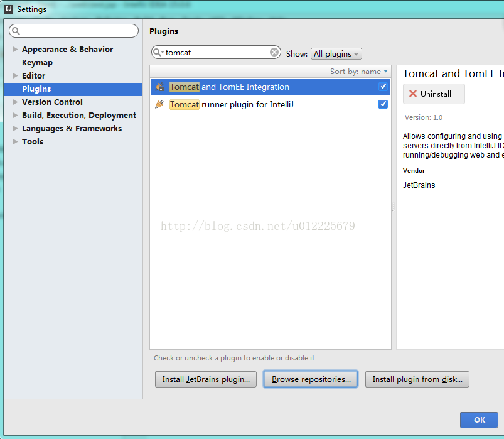The image size is (504, 439).
Task: Open Build, Execution, Deployment settings
Action: [79, 115]
